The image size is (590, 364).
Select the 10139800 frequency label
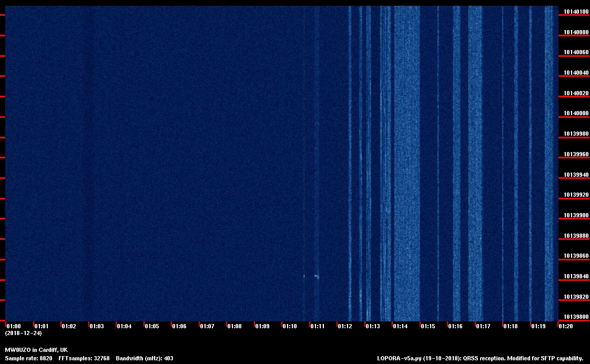coord(576,317)
